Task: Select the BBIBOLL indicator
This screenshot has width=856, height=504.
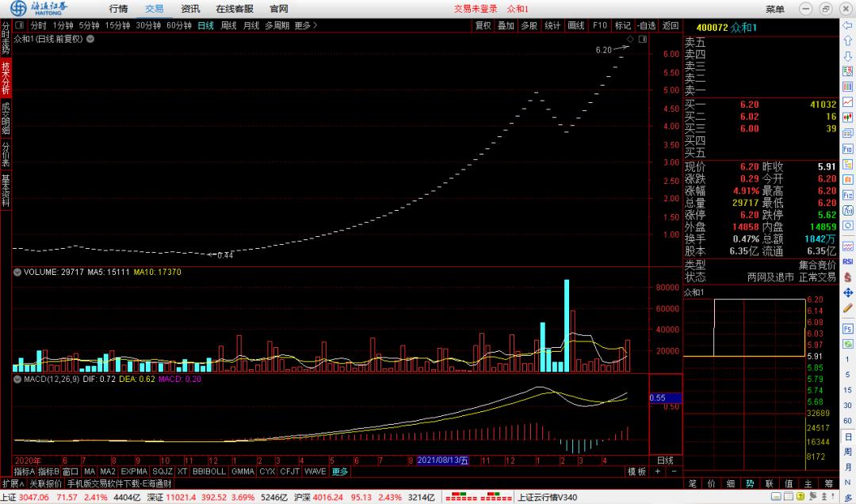Action: click(x=209, y=472)
